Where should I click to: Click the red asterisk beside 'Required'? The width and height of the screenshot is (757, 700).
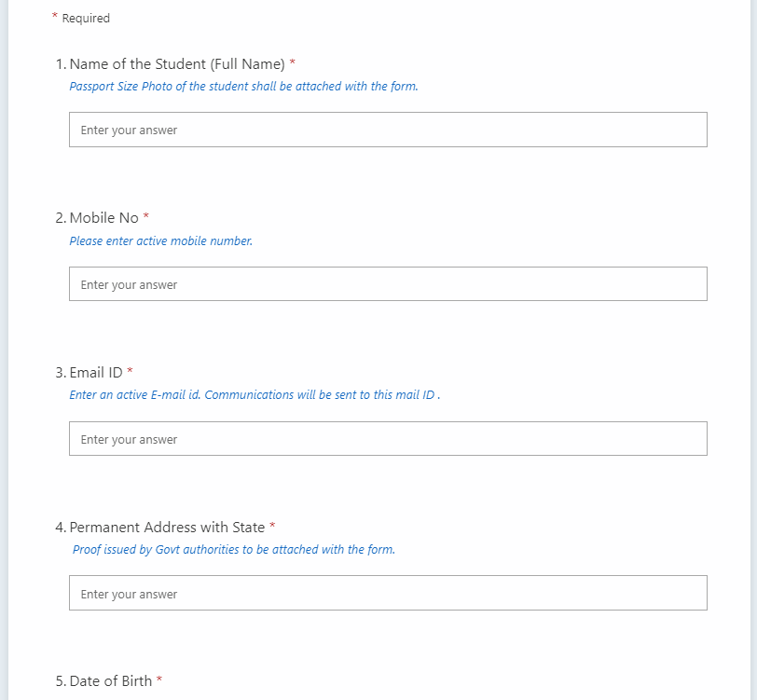point(55,16)
